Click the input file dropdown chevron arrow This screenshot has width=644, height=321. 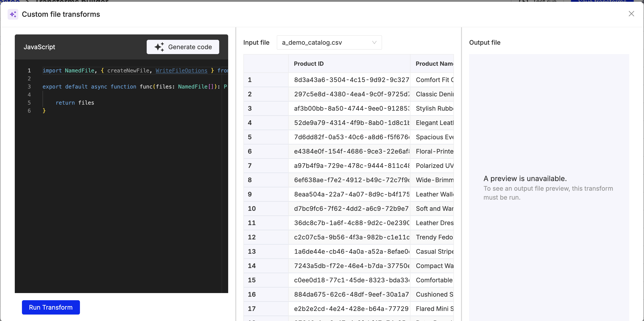point(374,42)
